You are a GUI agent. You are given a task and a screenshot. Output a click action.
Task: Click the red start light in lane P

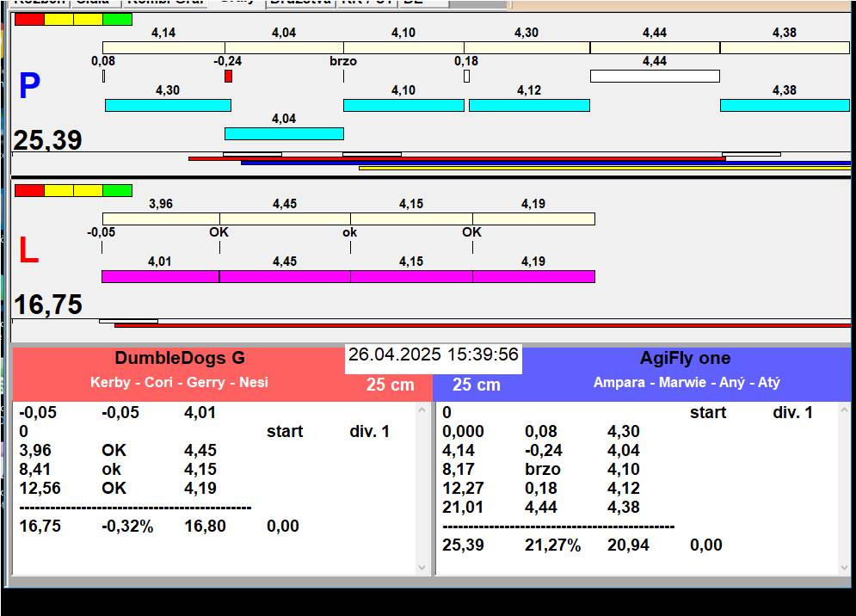(x=29, y=20)
